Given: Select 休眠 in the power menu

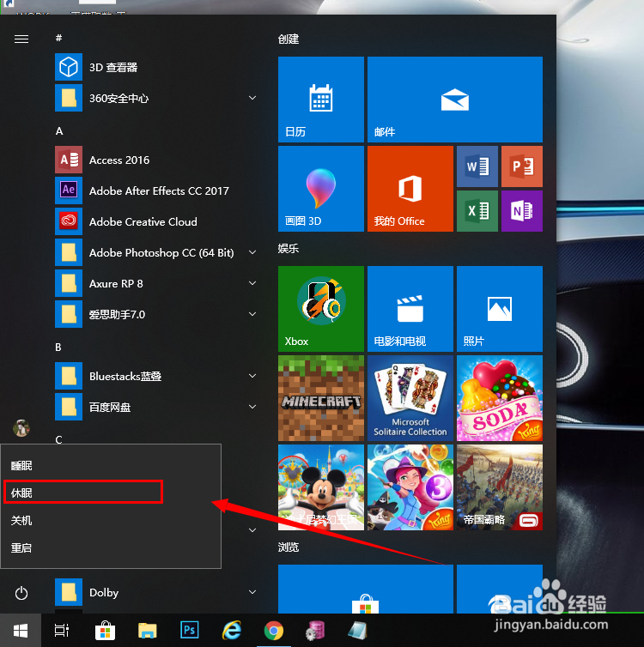Looking at the screenshot, I should coord(111,493).
